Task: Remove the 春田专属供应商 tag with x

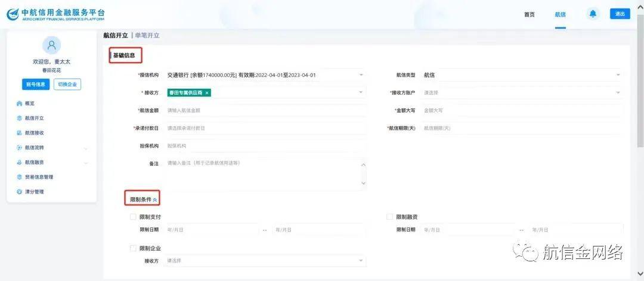Action: pyautogui.click(x=207, y=93)
